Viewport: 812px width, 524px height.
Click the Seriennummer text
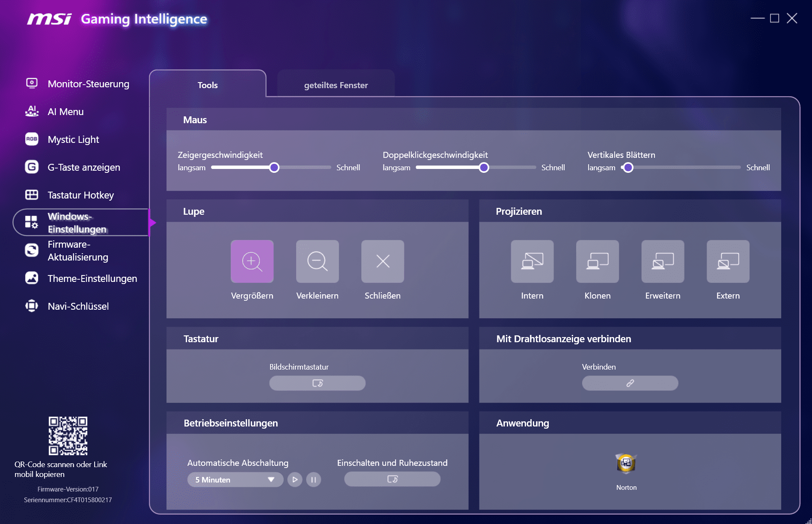pos(68,500)
